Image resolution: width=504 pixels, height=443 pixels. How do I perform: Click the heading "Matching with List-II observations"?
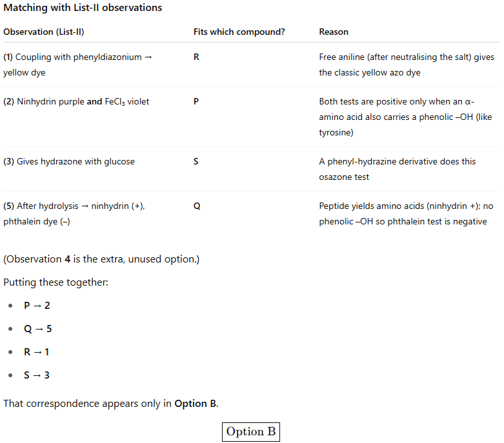(83, 8)
